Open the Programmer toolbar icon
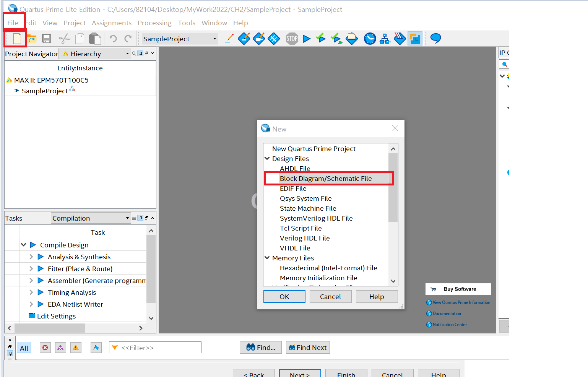 pyautogui.click(x=400, y=39)
